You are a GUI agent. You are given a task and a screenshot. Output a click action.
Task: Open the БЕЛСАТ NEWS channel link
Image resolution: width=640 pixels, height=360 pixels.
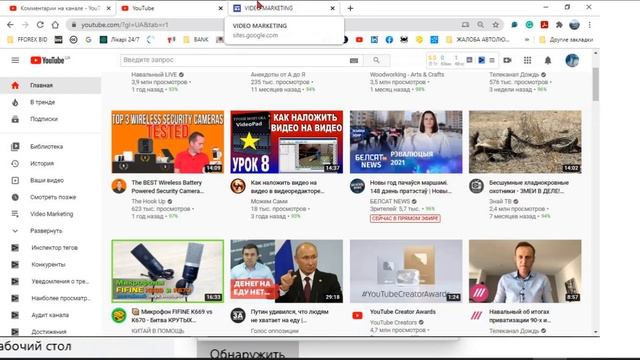[x=390, y=201]
